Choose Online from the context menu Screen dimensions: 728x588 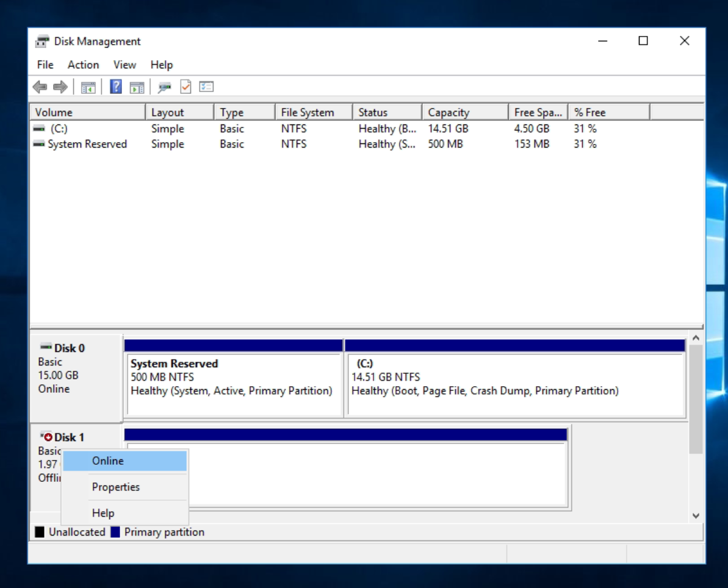(x=125, y=461)
